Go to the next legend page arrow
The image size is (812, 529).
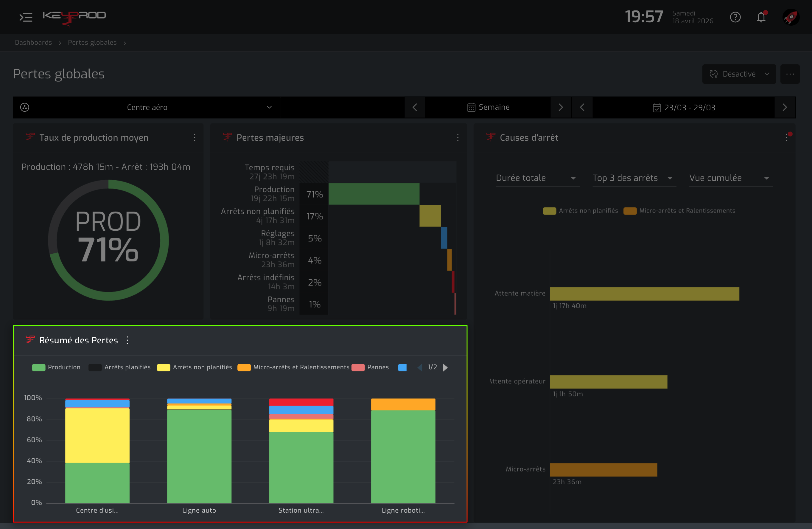pos(445,367)
